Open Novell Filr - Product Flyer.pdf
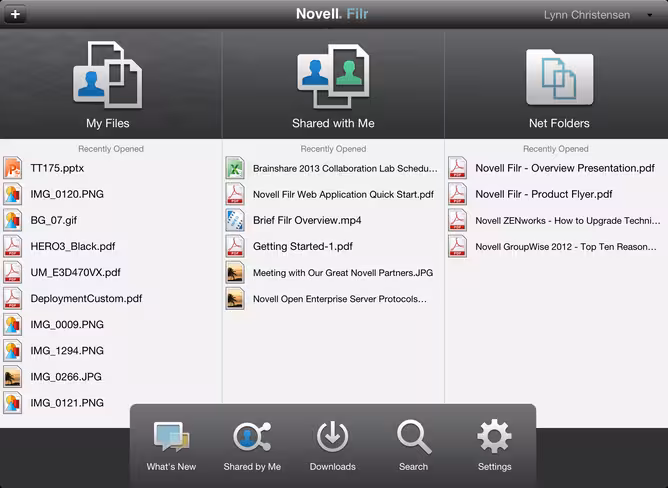668x488 pixels. (544, 194)
